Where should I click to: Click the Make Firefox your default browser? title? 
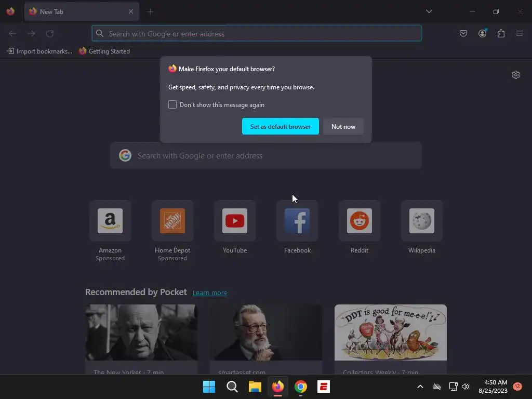pyautogui.click(x=227, y=69)
